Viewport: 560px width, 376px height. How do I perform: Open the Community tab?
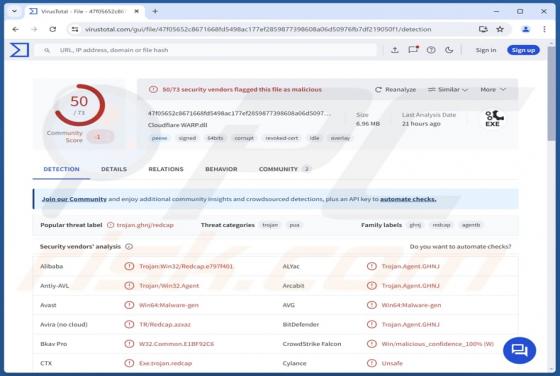pyautogui.click(x=284, y=169)
